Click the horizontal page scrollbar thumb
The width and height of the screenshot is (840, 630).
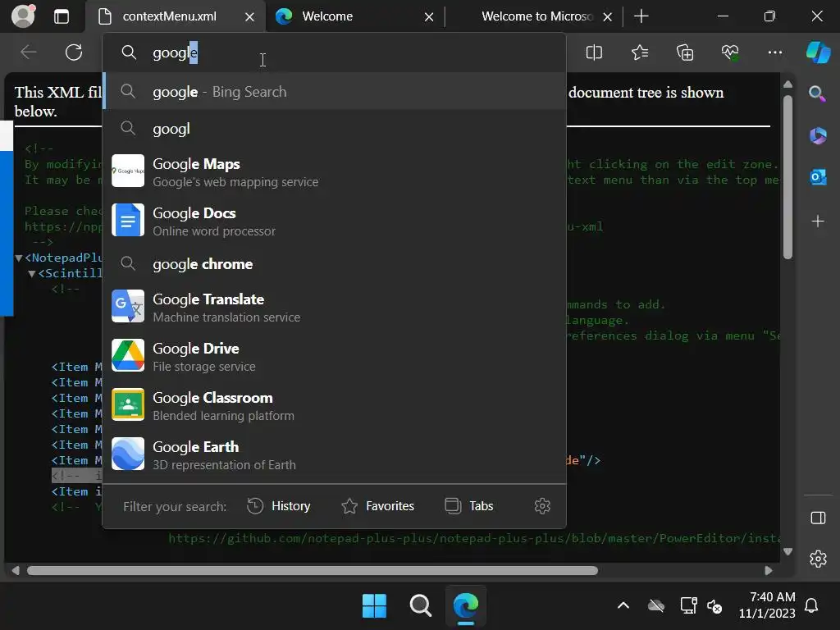[313, 571]
